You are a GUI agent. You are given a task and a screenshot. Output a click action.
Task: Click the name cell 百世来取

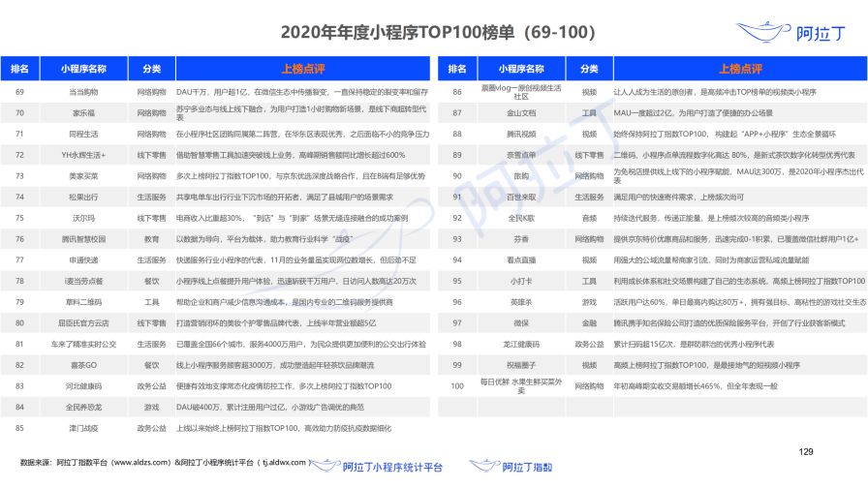coord(521,197)
